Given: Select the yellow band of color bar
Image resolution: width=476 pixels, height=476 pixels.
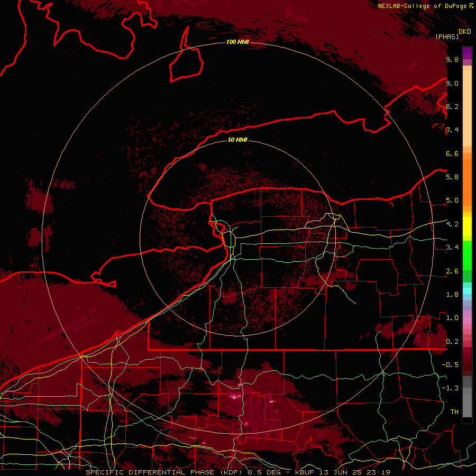Looking at the screenshot, I should pyautogui.click(x=467, y=226).
